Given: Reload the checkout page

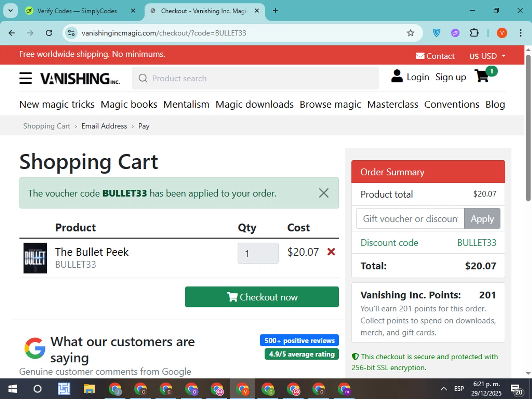Looking at the screenshot, I should [49, 33].
